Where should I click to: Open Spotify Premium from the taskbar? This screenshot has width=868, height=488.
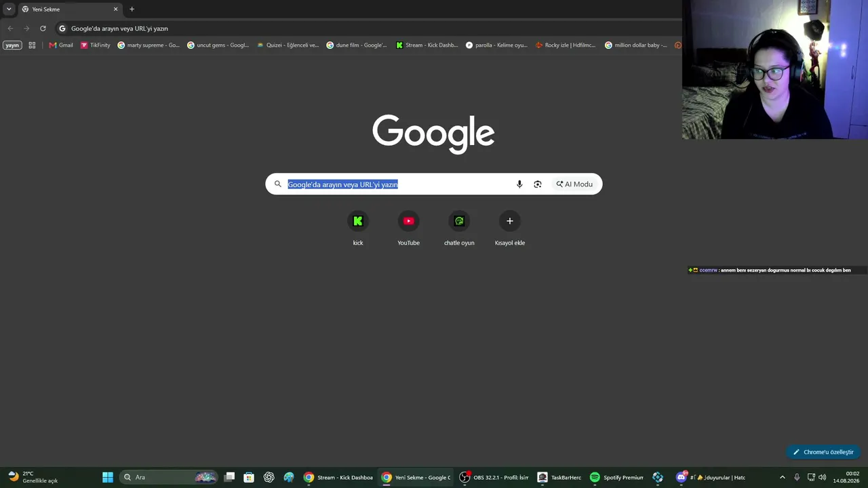[616, 477]
